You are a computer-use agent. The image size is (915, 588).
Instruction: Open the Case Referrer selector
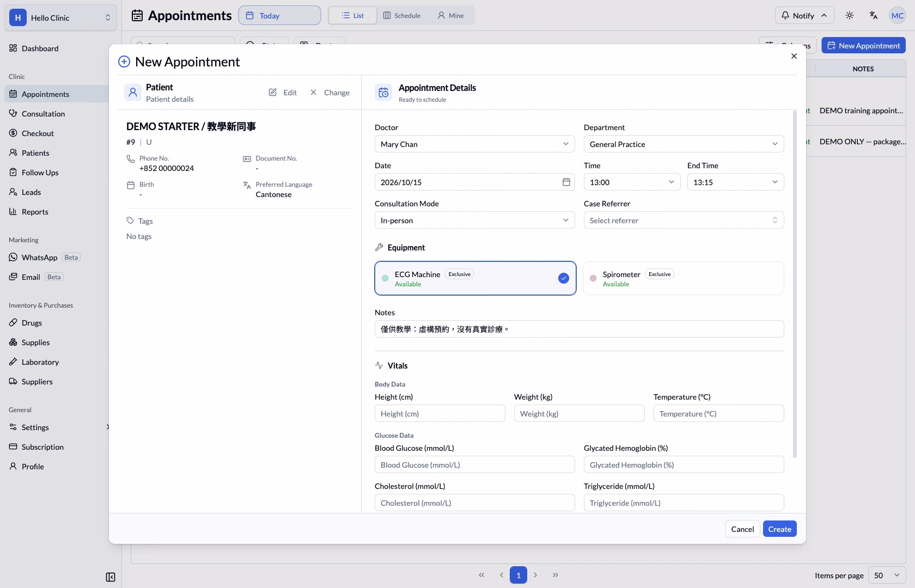[x=684, y=220]
